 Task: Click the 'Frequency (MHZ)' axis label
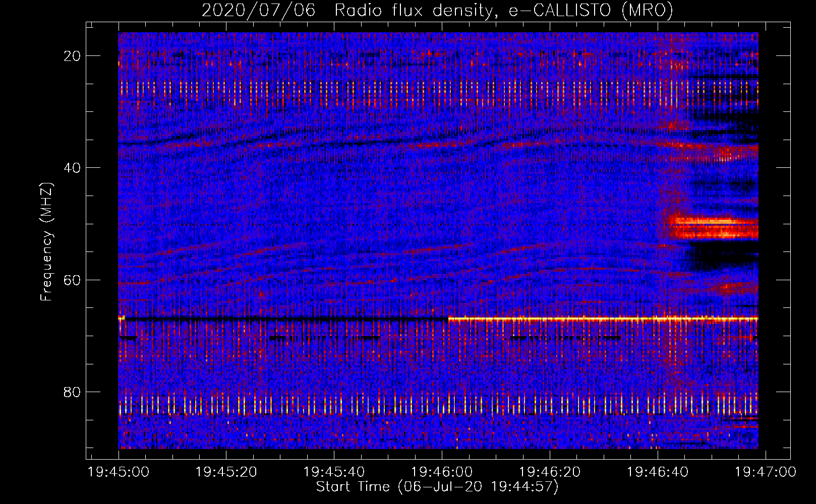46,242
